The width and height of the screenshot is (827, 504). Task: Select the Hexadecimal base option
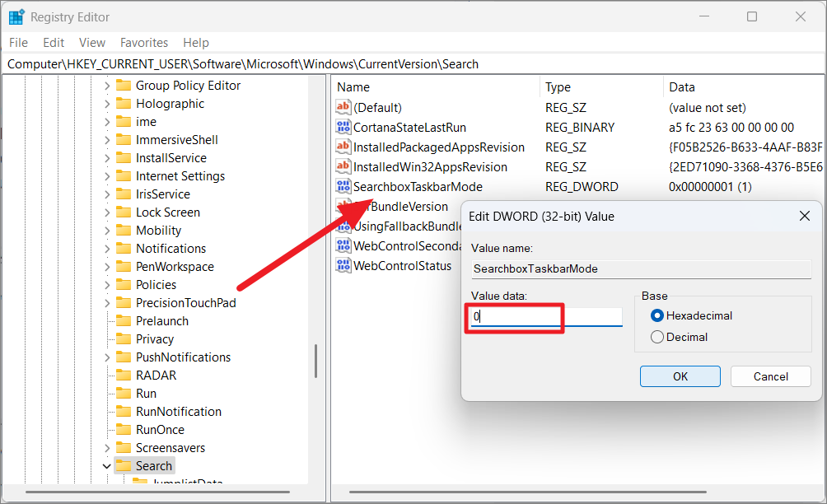click(657, 315)
